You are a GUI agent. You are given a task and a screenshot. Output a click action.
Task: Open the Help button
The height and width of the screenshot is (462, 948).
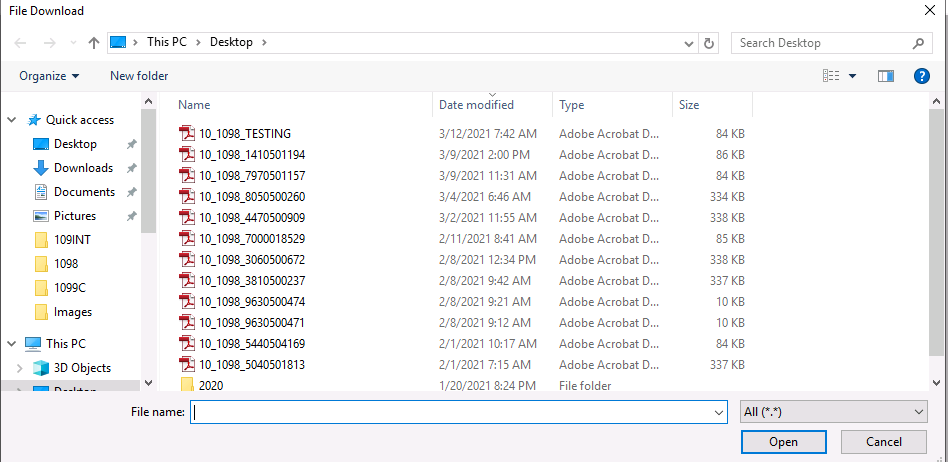(921, 76)
